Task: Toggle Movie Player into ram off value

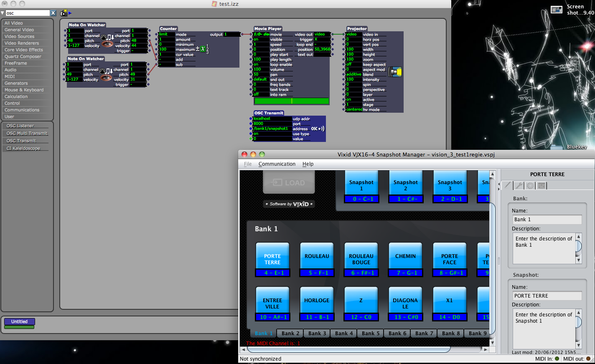Action: point(261,95)
